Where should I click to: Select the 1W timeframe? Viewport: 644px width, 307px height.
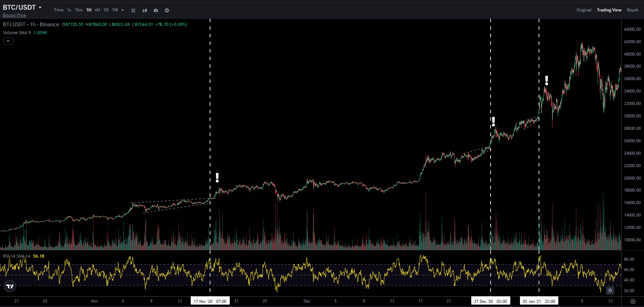point(115,10)
